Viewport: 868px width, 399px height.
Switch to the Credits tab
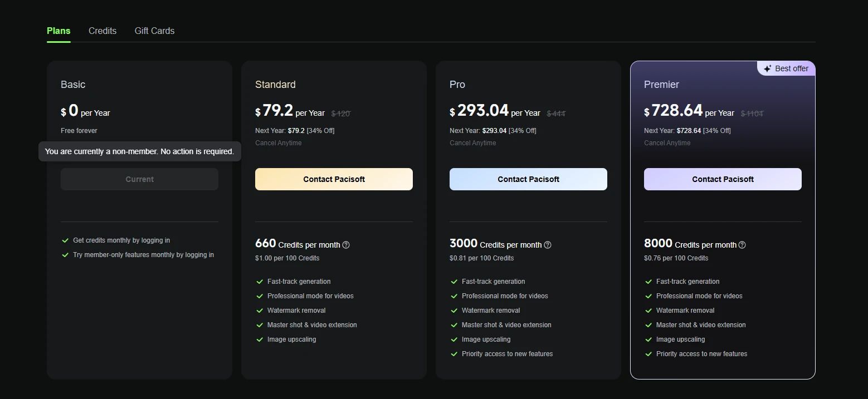[103, 31]
